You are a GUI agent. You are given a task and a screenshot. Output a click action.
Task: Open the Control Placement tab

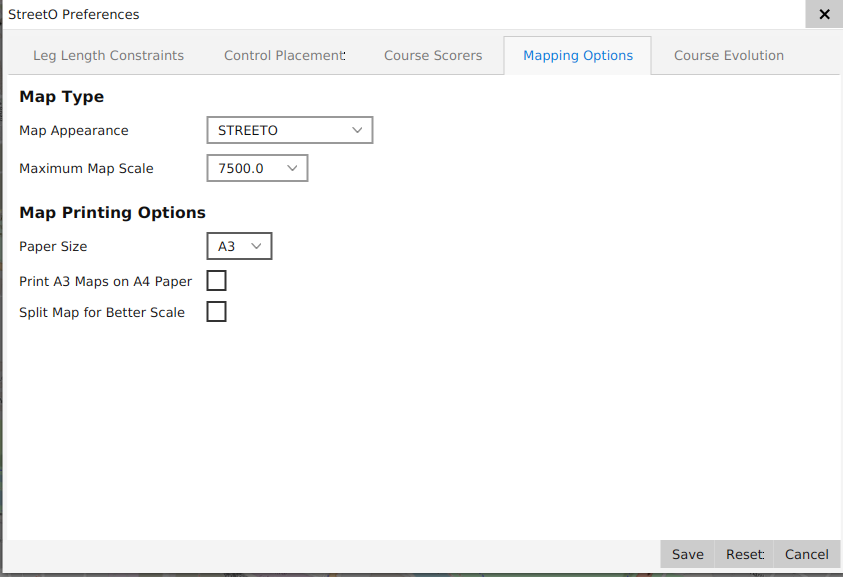284,56
